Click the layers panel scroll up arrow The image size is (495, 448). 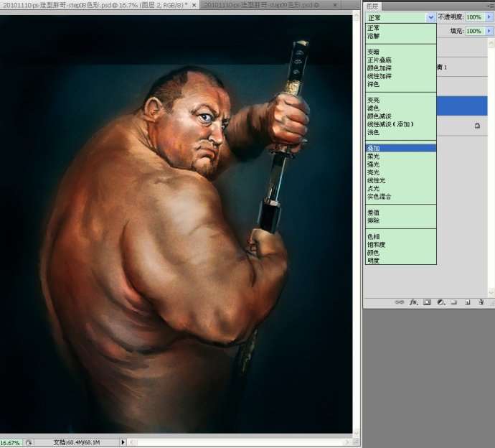(x=491, y=43)
